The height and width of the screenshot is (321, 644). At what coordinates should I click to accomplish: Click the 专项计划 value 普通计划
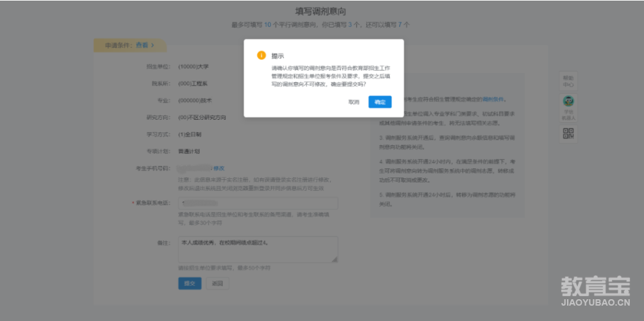point(189,151)
